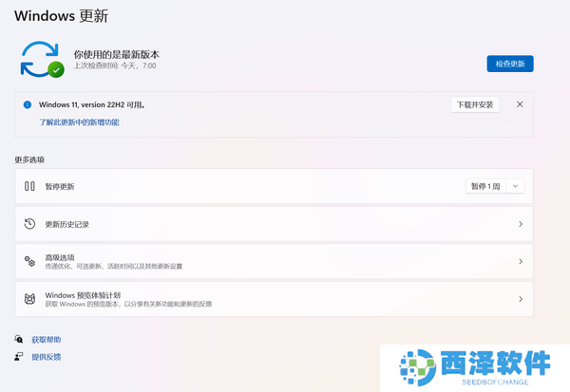570x392 pixels.
Task: Click 下载并安装 for version 22H2
Action: [475, 104]
